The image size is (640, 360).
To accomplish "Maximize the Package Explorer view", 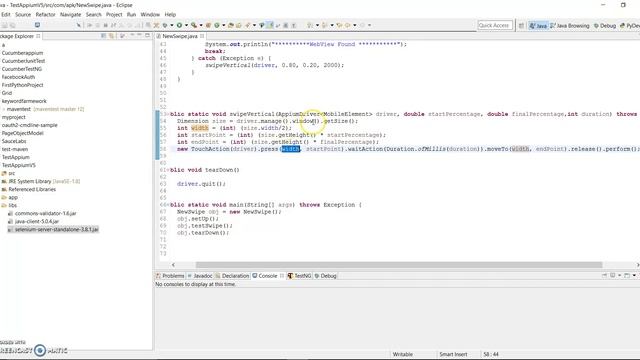I will [x=147, y=36].
